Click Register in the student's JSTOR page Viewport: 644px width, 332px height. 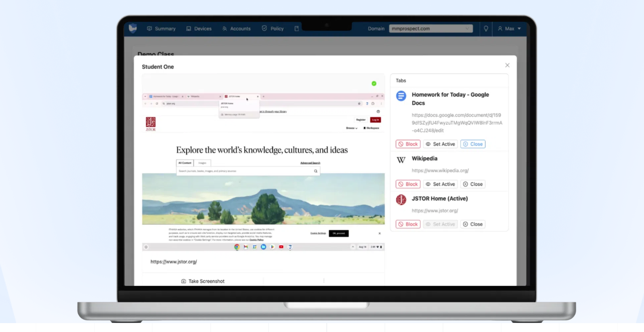pos(361,120)
